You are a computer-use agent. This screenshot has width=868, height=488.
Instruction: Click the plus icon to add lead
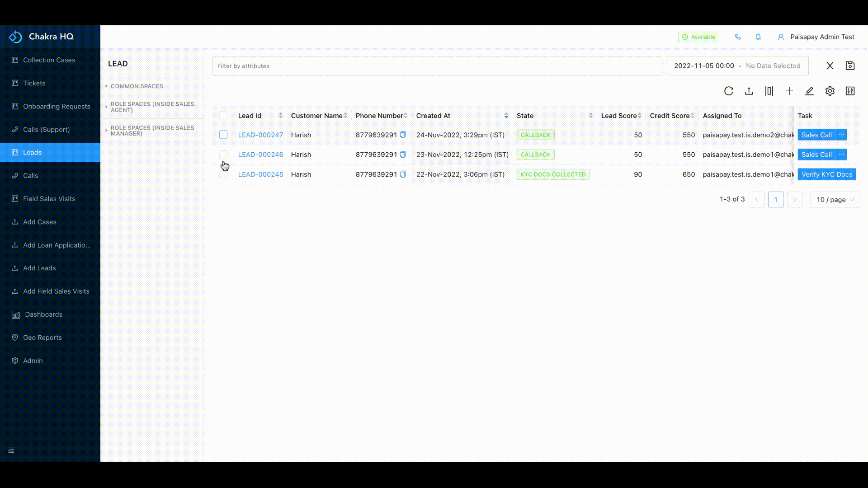[789, 91]
